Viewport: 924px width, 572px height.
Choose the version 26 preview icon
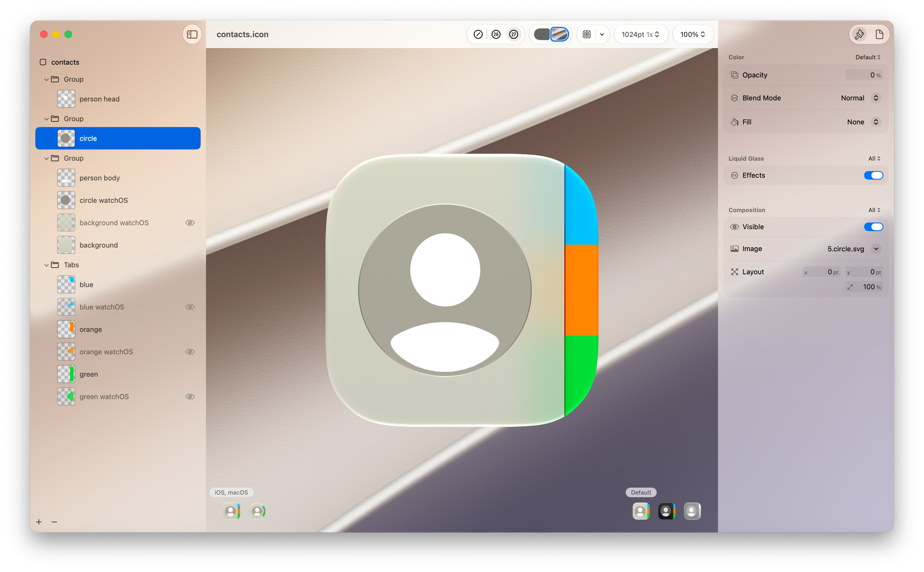tap(496, 34)
